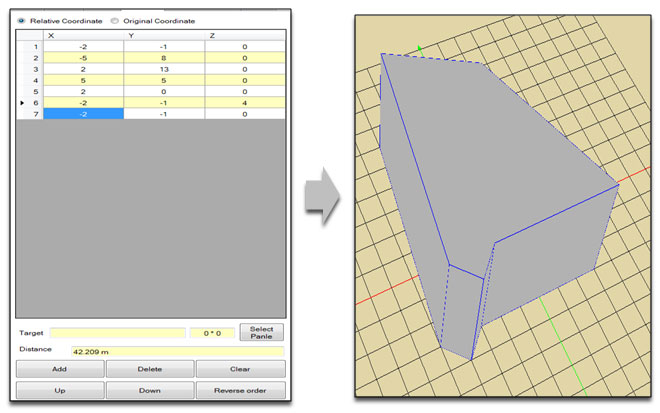Click the Y column header
Image resolution: width=660 pixels, height=413 pixels.
[164, 35]
